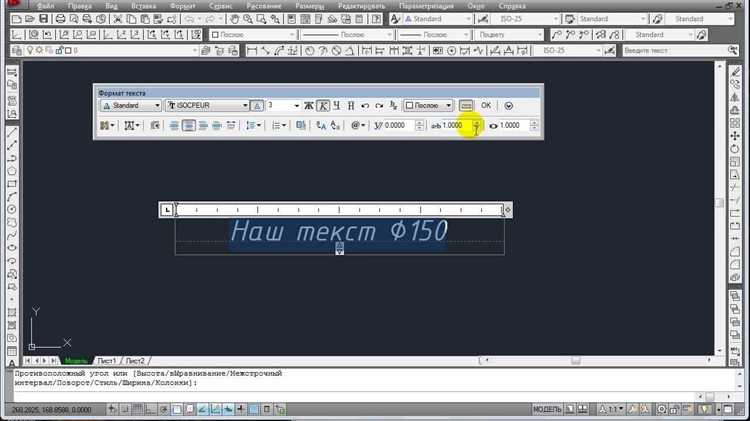Open Вставка menu

coord(143,6)
